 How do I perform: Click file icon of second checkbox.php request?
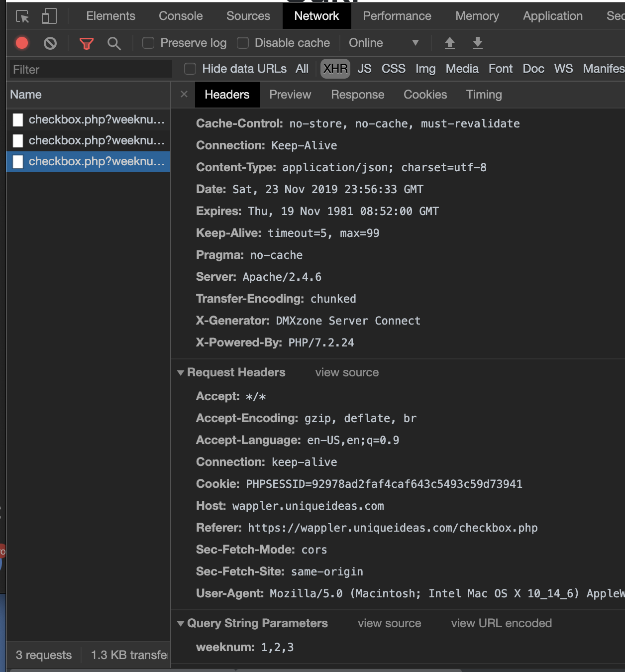pyautogui.click(x=18, y=141)
